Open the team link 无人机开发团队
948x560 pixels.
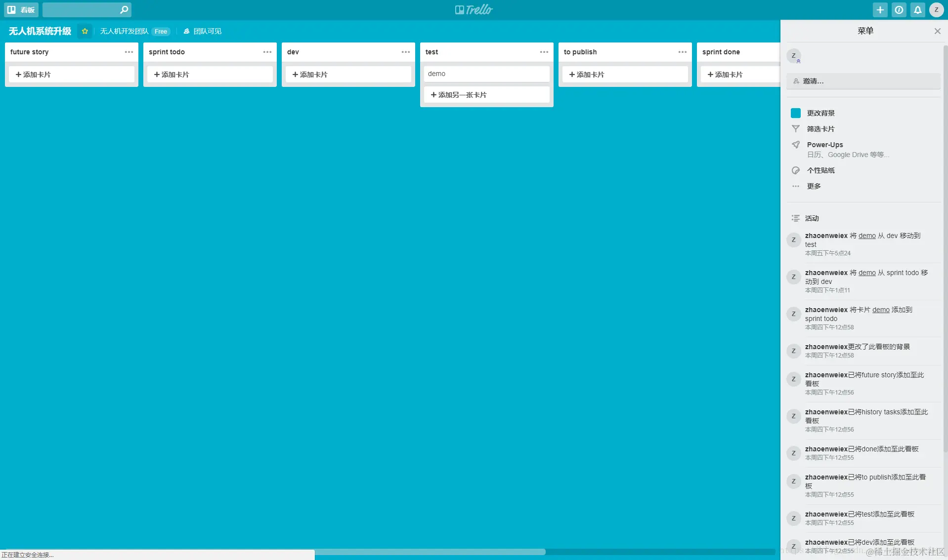point(124,31)
